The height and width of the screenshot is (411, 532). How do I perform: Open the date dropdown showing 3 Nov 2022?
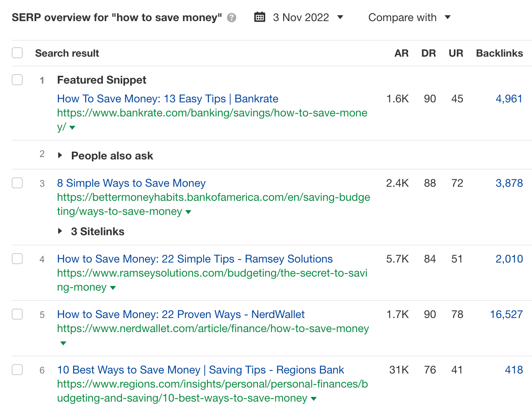(309, 17)
